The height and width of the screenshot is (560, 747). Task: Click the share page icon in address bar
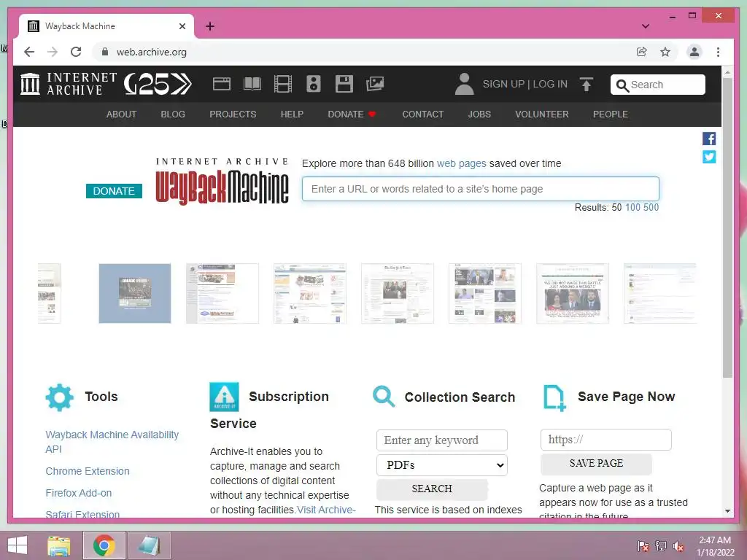[642, 52]
